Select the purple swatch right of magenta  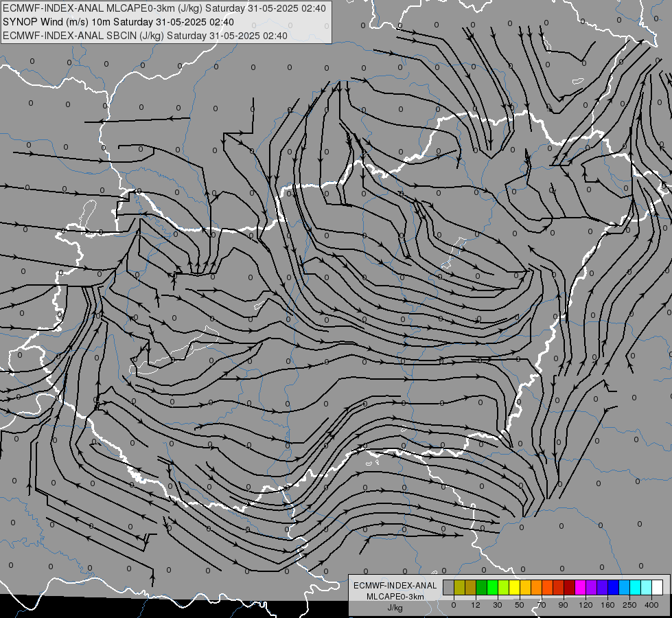click(592, 587)
